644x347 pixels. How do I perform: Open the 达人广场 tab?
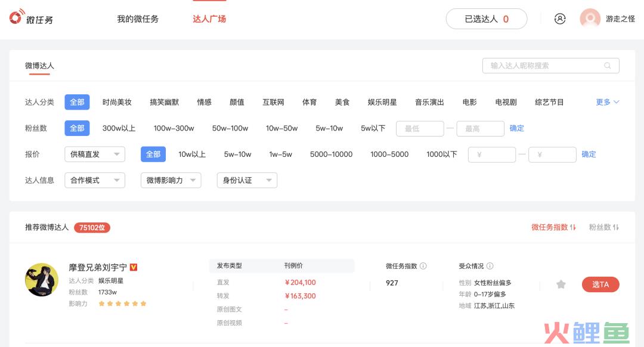(209, 18)
